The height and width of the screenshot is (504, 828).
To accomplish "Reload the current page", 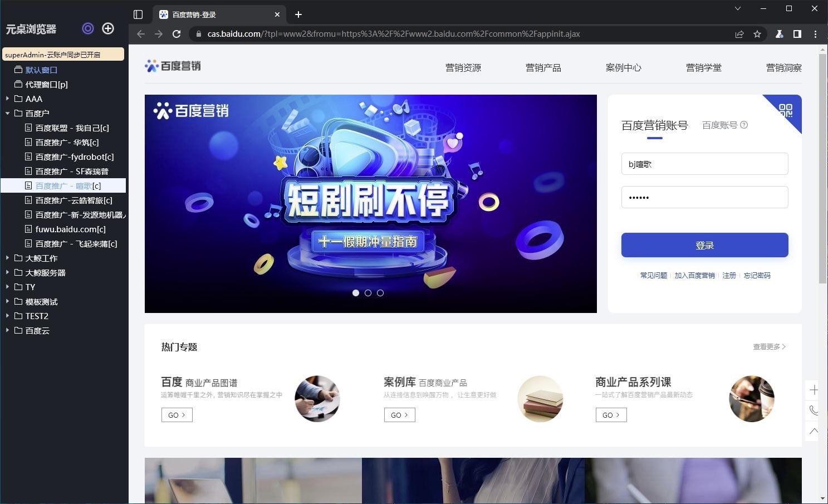I will click(177, 34).
